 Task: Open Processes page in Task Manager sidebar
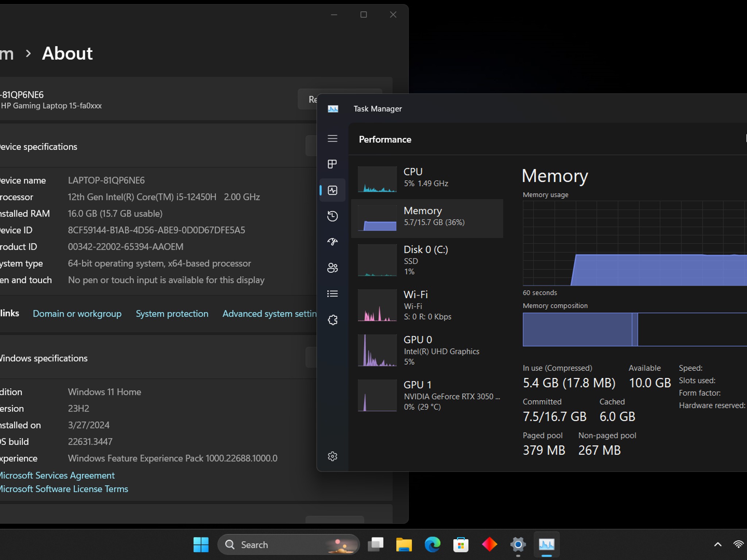332,164
